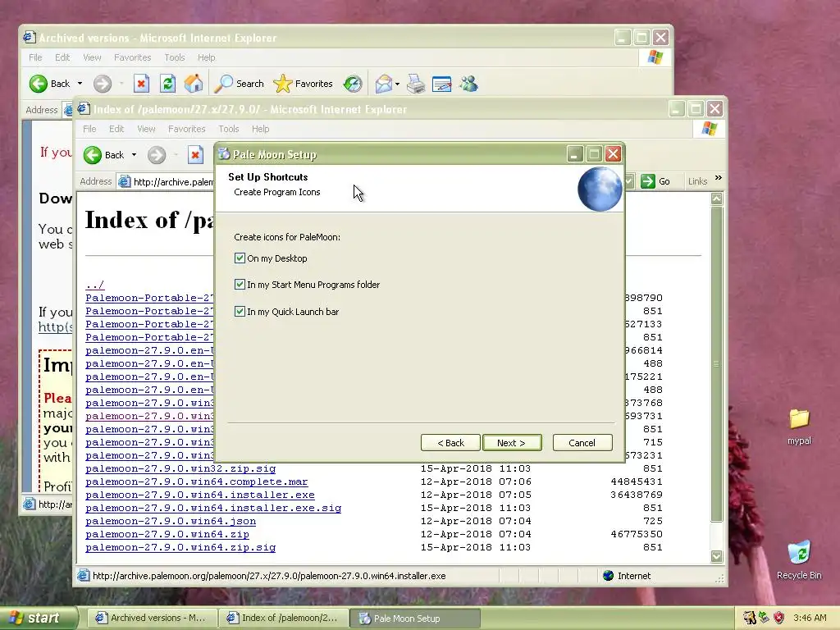This screenshot has height=630, width=840.
Task: Click file size 44845431 in listing
Action: coord(637,482)
